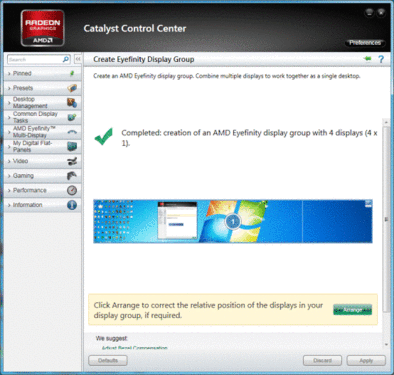
Task: Click the Eyefinity desktop preview thumbnail
Action: pos(233,221)
